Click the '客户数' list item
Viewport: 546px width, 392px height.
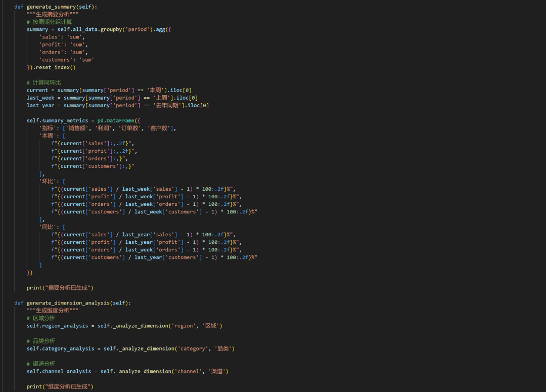click(x=158, y=128)
